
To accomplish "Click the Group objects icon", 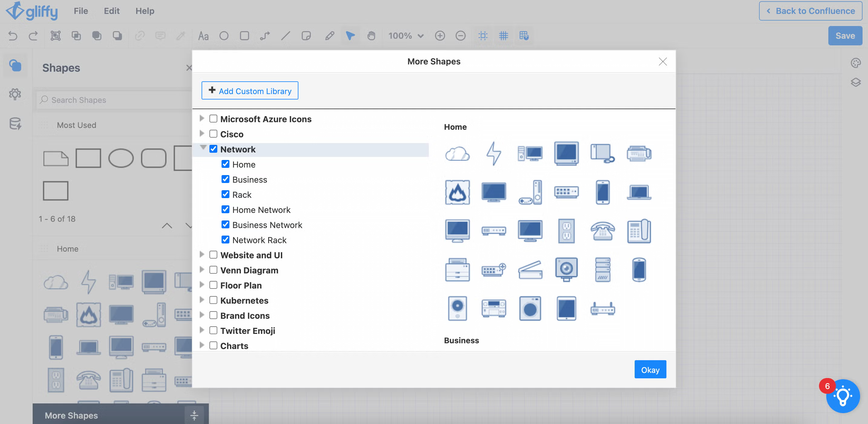I will click(x=56, y=36).
